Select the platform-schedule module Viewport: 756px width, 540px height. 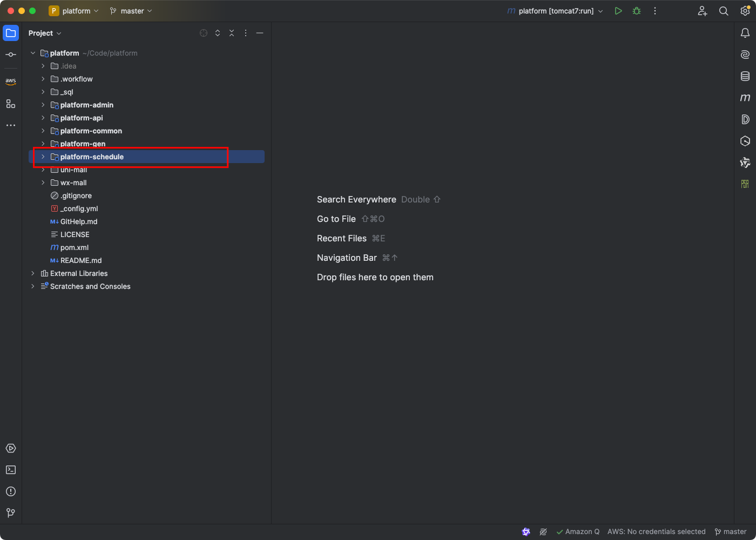[146, 157]
